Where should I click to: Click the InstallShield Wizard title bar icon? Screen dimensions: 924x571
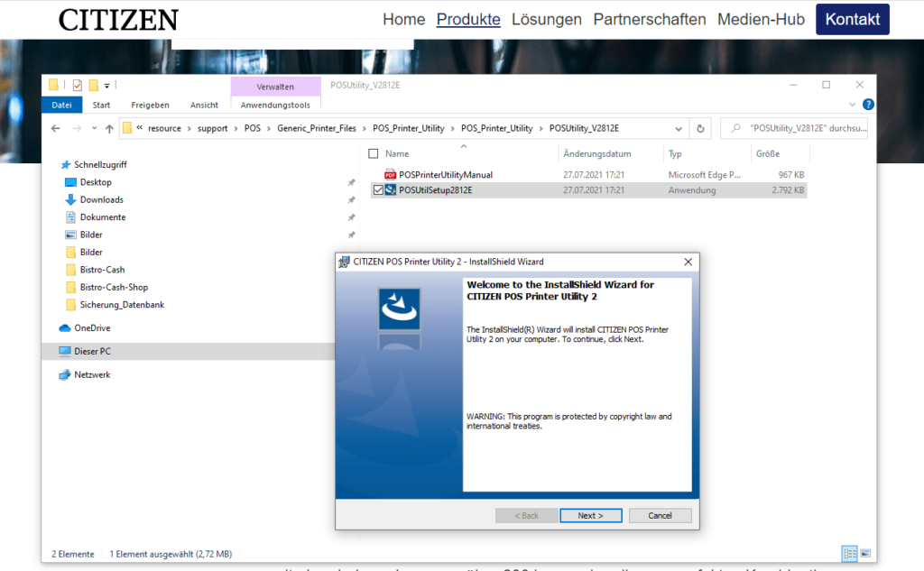(344, 262)
